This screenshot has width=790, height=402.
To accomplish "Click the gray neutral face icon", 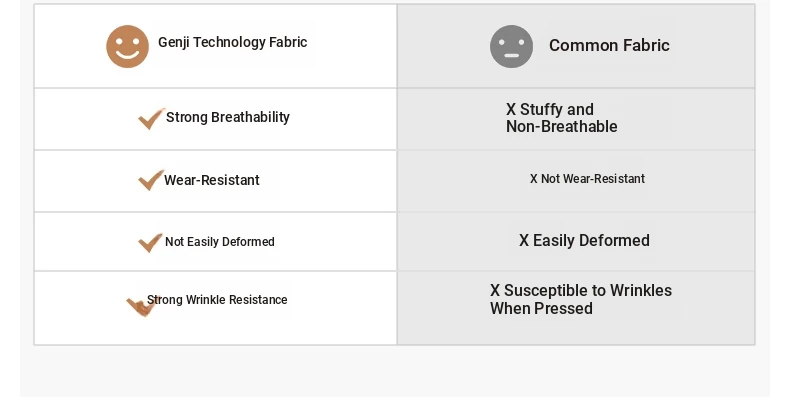I will pyautogui.click(x=511, y=46).
